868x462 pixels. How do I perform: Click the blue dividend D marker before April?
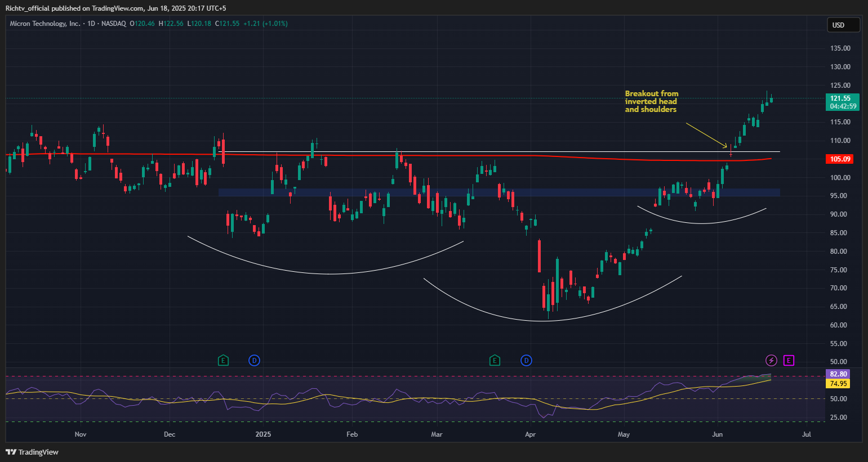(x=526, y=360)
